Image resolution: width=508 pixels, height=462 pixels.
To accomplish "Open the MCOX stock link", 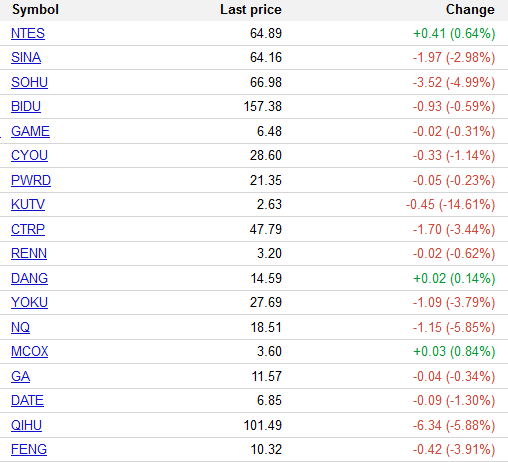I will (30, 352).
